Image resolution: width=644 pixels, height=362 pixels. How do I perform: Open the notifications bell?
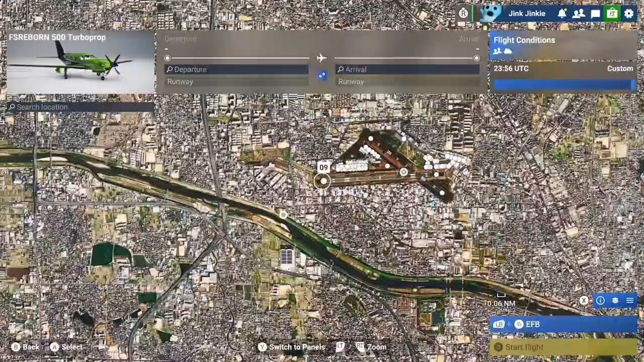click(x=562, y=13)
